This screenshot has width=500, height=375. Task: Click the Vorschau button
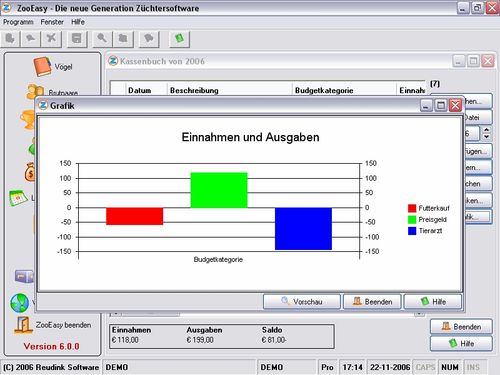click(x=302, y=302)
